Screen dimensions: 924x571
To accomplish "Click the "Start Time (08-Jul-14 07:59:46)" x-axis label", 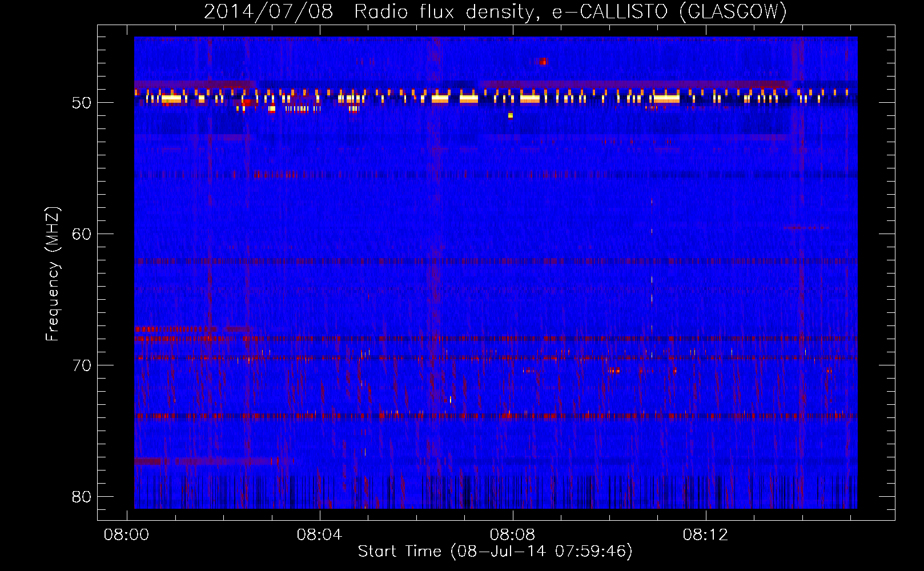I will [495, 552].
